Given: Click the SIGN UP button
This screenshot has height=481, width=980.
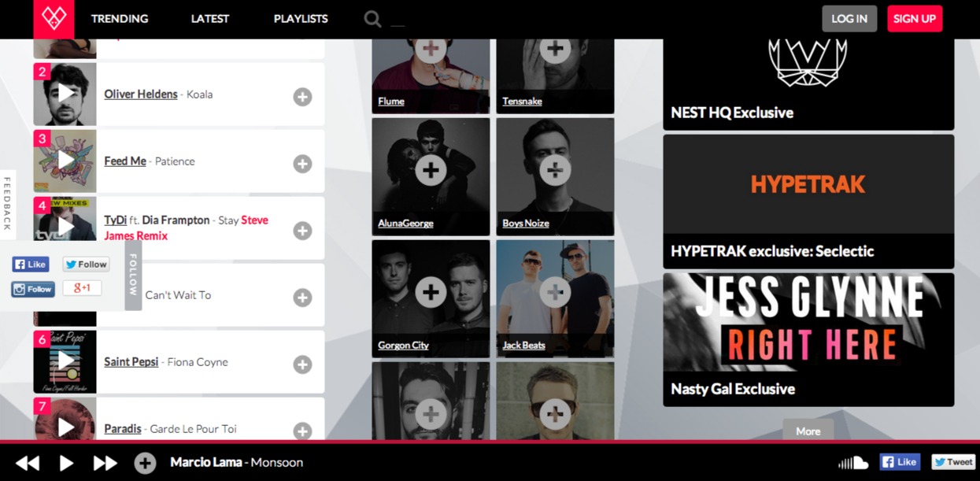Looking at the screenshot, I should tap(915, 19).
